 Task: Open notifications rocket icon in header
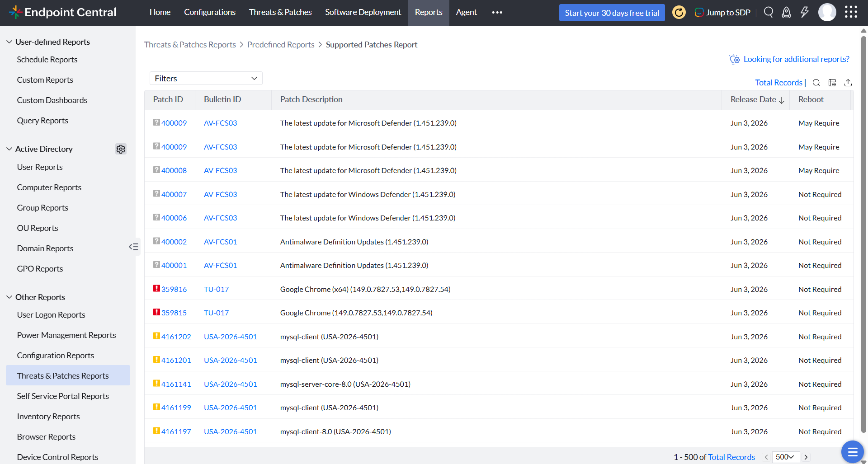coord(787,12)
